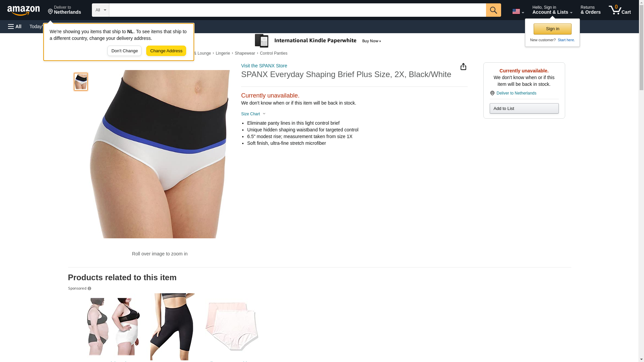Click the Amazon logo
Image resolution: width=644 pixels, height=362 pixels.
click(23, 10)
